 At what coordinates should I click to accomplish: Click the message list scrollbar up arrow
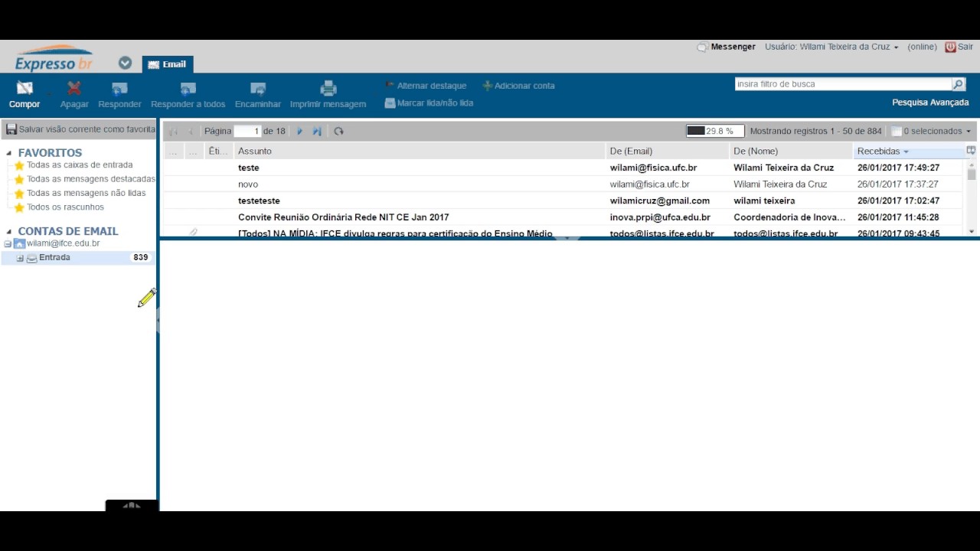click(972, 164)
